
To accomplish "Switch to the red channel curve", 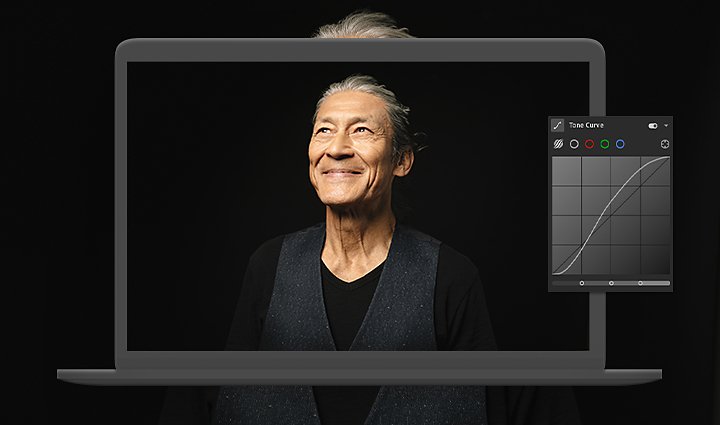I will [x=590, y=144].
